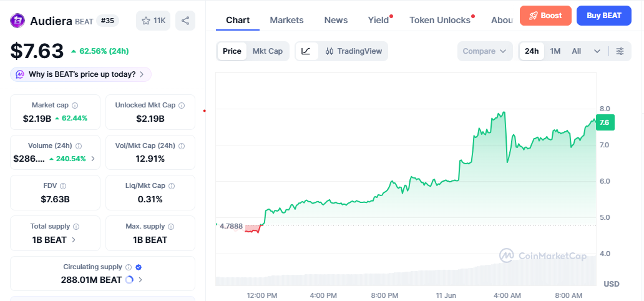Screen dimensions: 644x301
Task: Click the $2.19B market cap value
Action: pos(37,119)
